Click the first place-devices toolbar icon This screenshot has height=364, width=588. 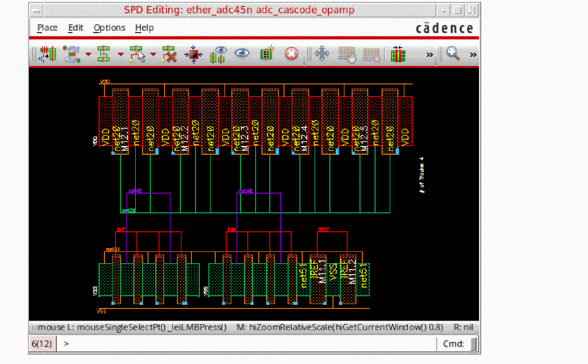46,54
